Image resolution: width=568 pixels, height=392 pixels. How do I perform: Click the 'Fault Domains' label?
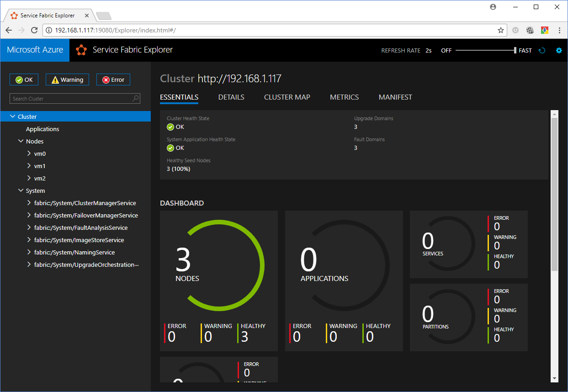(x=370, y=139)
